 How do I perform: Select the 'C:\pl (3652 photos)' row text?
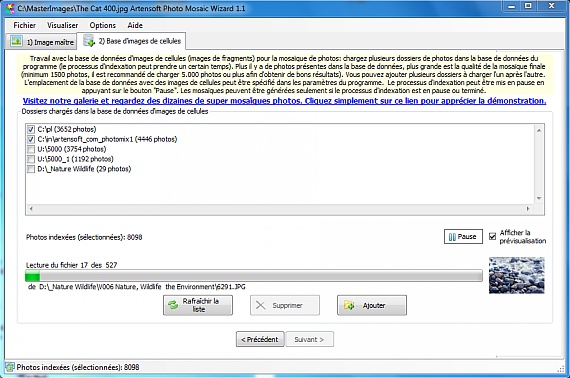[67, 129]
